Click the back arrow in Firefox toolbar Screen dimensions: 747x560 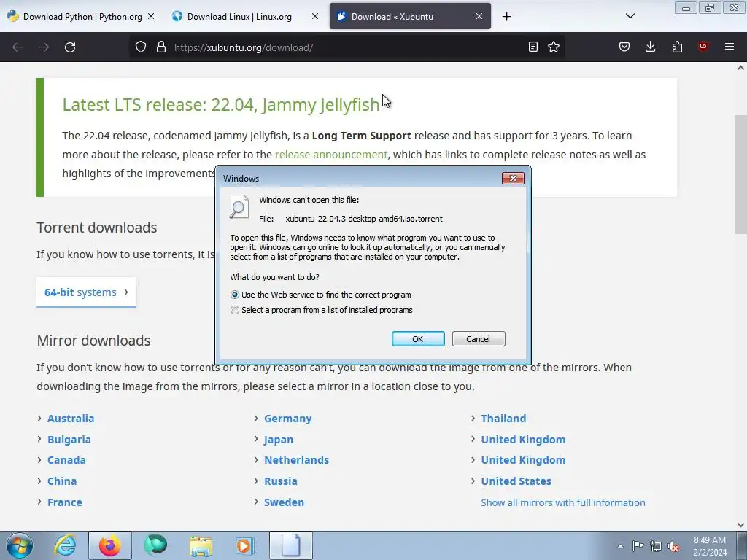(x=18, y=47)
